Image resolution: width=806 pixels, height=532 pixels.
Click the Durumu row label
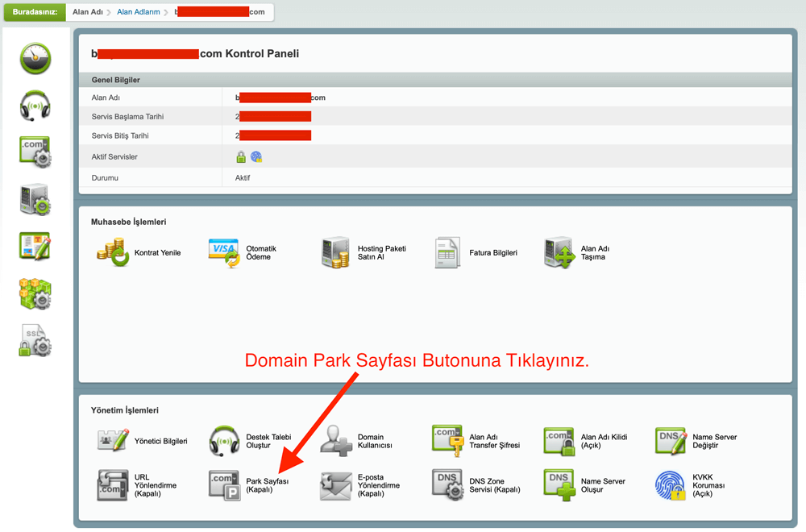coord(105,178)
